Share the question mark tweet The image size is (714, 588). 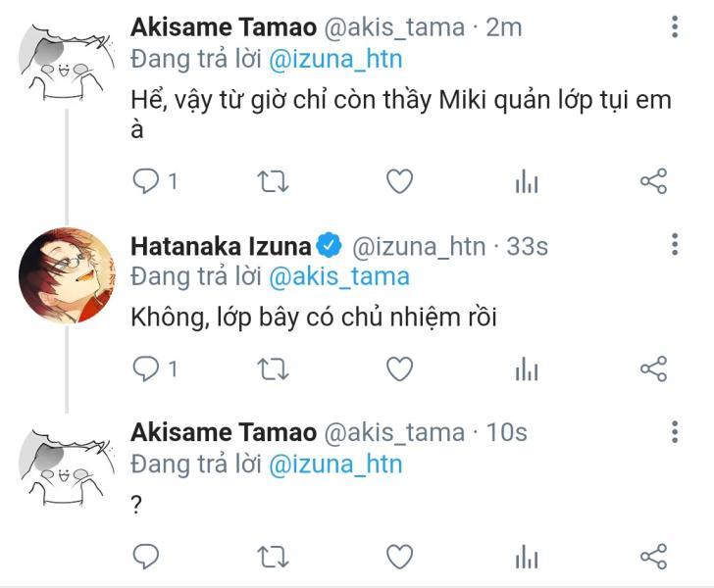point(653,557)
